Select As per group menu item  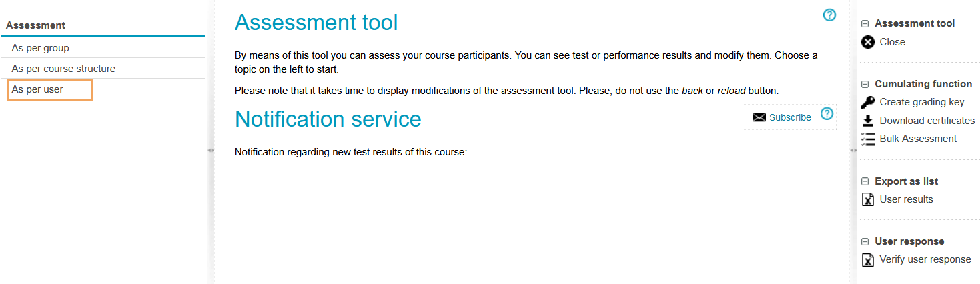pos(40,48)
